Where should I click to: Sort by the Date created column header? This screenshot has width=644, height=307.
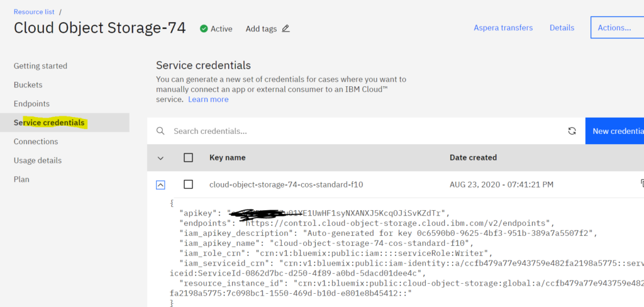point(473,157)
